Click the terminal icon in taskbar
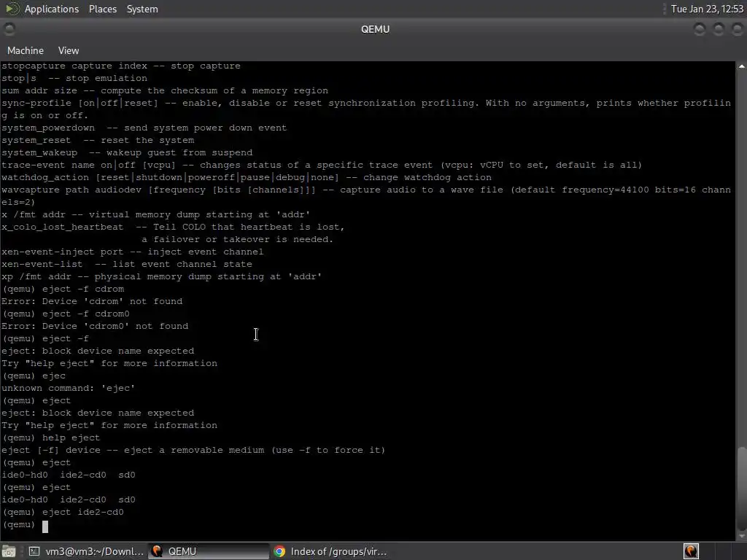 coord(34,551)
